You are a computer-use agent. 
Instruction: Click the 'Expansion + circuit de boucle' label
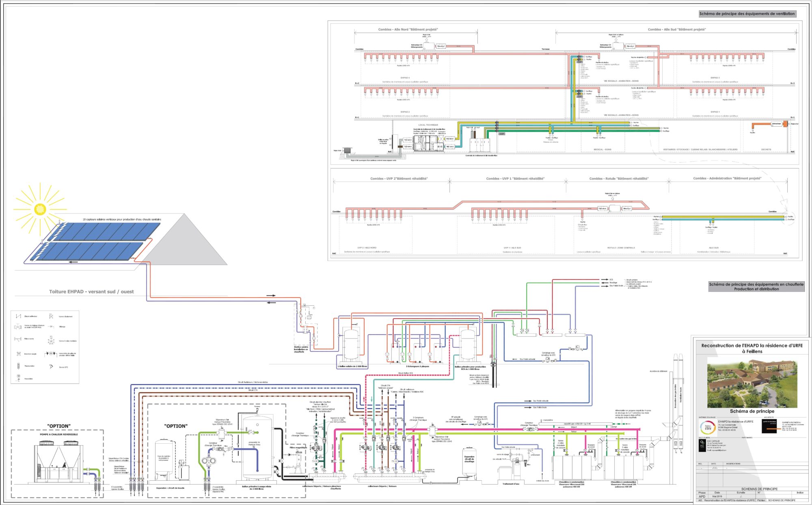point(170,488)
